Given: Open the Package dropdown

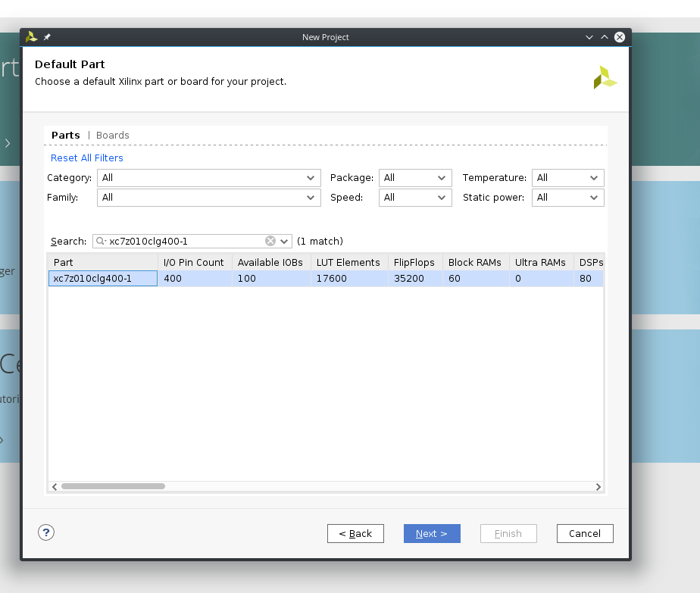Looking at the screenshot, I should [x=415, y=177].
